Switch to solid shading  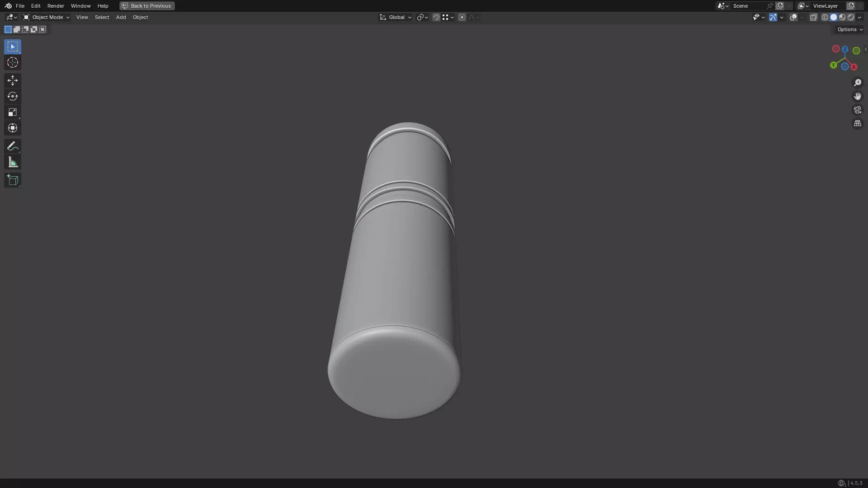834,17
